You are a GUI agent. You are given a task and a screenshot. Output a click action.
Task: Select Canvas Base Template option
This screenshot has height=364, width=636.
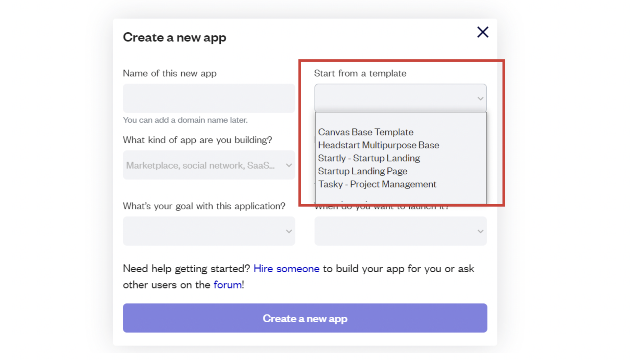(x=366, y=132)
